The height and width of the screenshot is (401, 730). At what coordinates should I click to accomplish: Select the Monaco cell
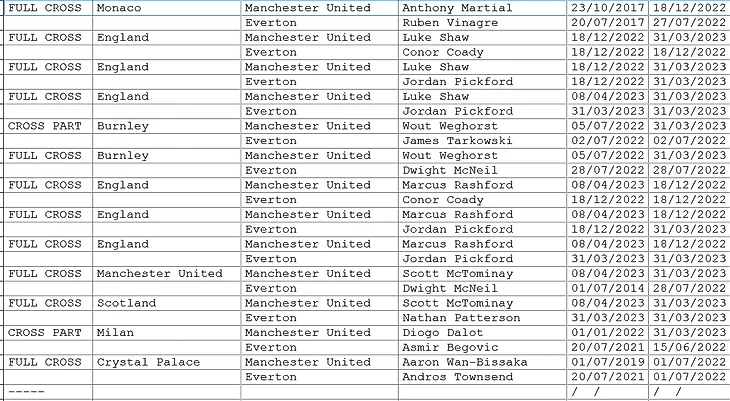click(x=119, y=8)
